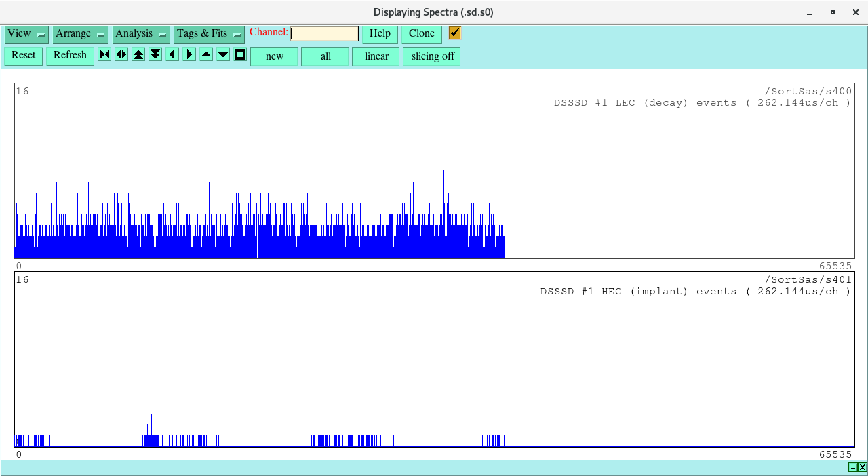
Task: Open the Tags & Fits dropdown
Action: [x=209, y=34]
